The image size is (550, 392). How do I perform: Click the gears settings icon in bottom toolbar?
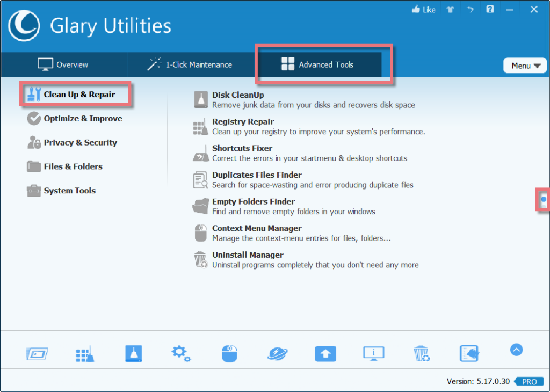point(181,353)
